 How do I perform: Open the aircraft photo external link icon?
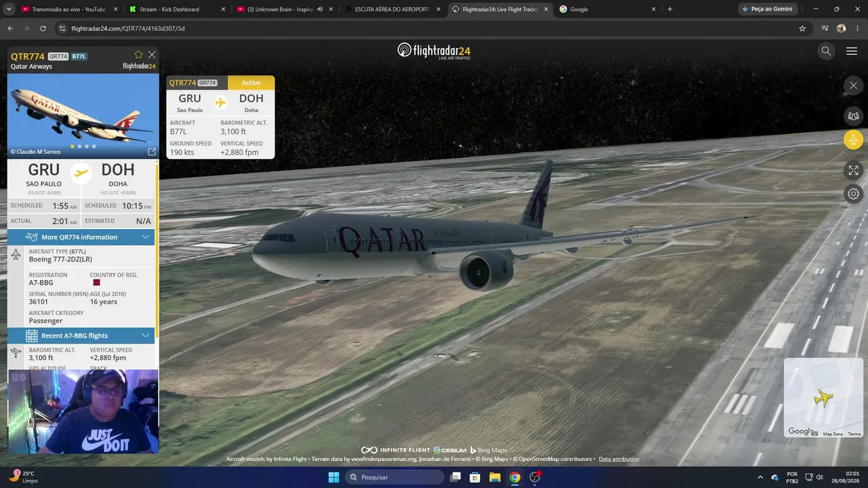tap(152, 152)
